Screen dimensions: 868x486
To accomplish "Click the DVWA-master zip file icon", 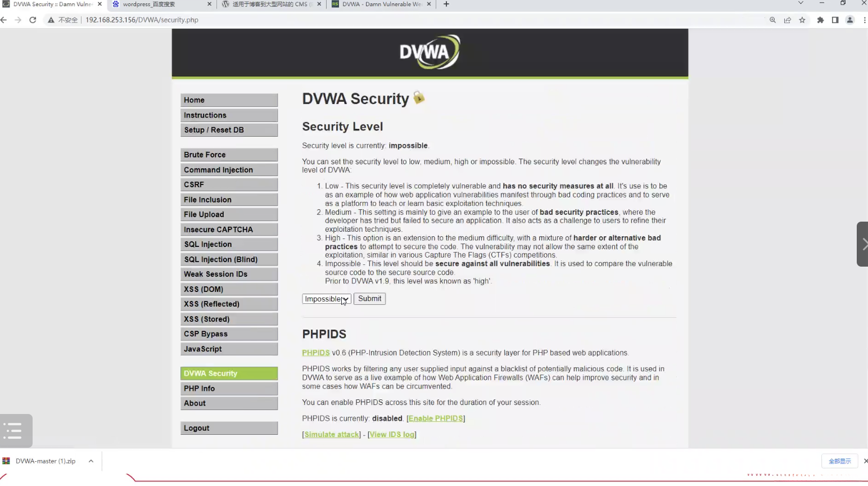I will (6, 461).
